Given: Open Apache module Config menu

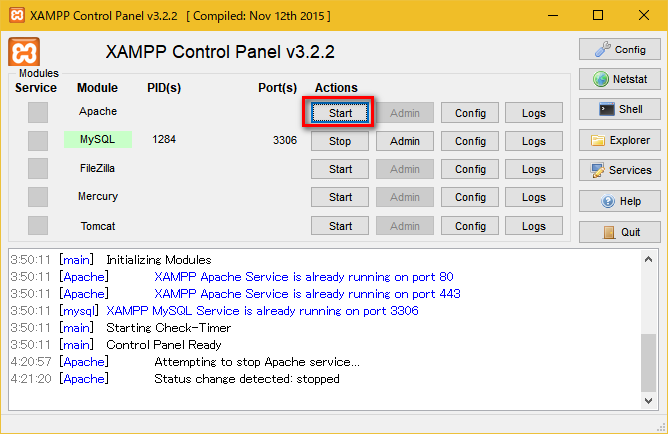Looking at the screenshot, I should 470,113.
